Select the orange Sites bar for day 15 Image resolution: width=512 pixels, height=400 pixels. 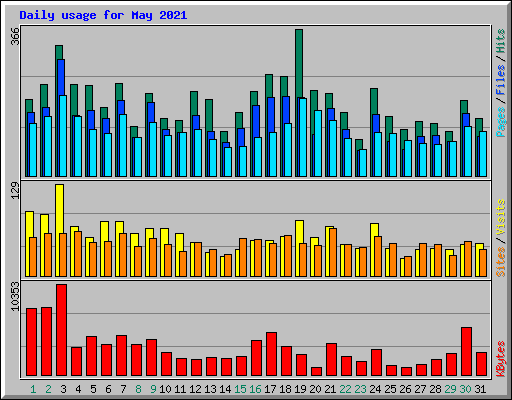coord(243,257)
